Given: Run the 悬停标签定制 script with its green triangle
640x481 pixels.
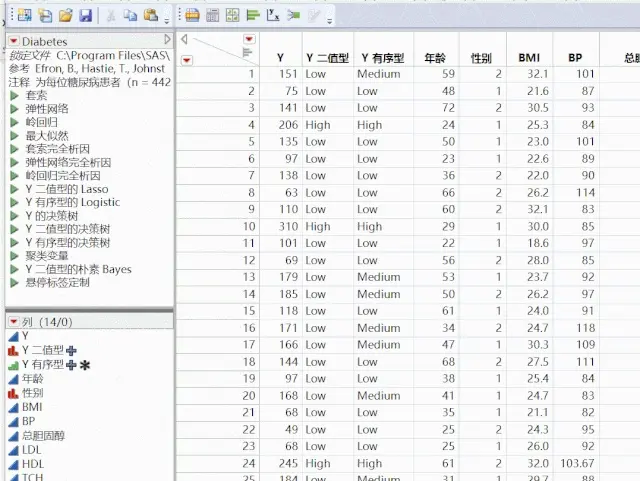Looking at the screenshot, I should point(14,283).
